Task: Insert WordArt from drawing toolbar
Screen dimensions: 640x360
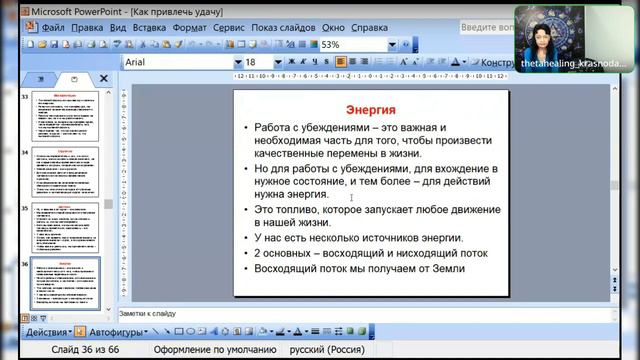Action: pyautogui.click(x=214, y=331)
